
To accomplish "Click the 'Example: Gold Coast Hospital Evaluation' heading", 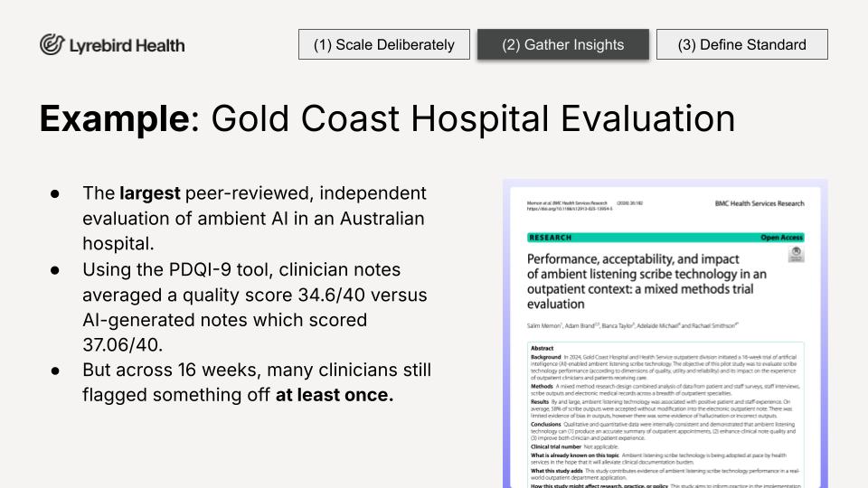I will (387, 118).
